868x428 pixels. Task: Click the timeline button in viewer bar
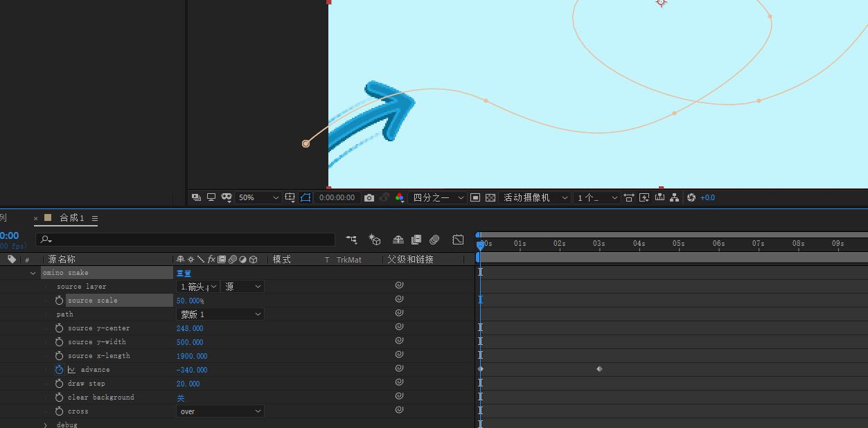click(659, 197)
